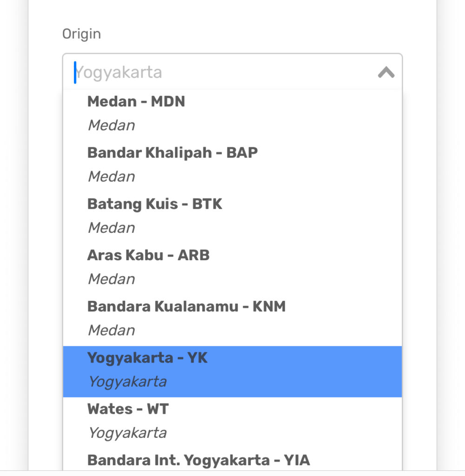Click the YK station code text
The width and height of the screenshot is (465, 476).
click(198, 357)
